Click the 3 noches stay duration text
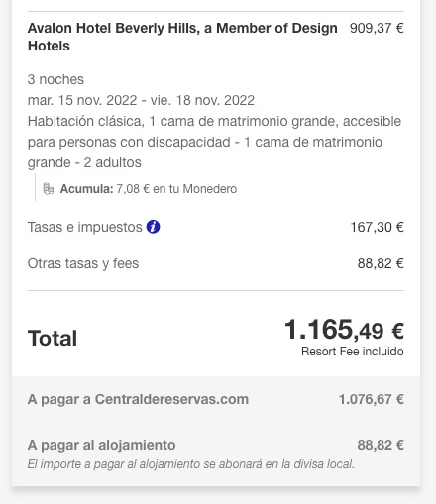The height and width of the screenshot is (504, 436). click(x=55, y=79)
